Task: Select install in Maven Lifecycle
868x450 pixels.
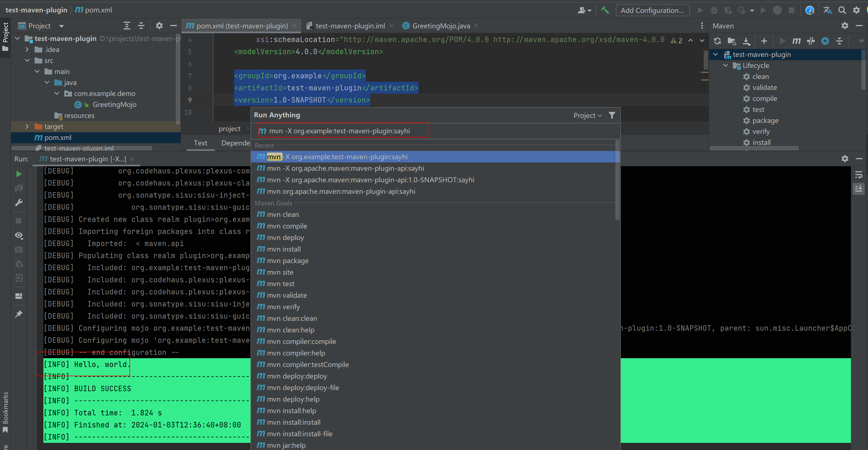Action: coord(761,142)
